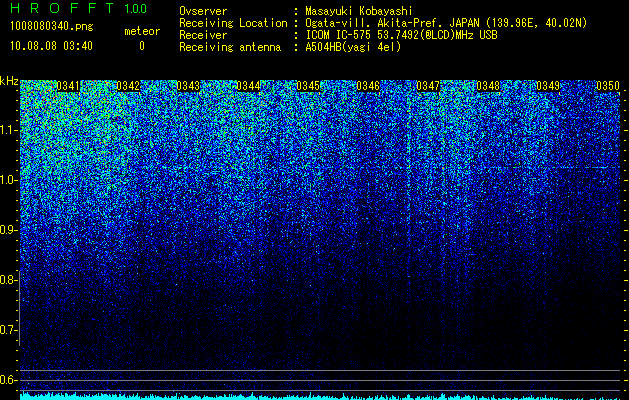Screen dimensions: 629x400
Task: Click the 0344 time marker
Action: [248, 86]
